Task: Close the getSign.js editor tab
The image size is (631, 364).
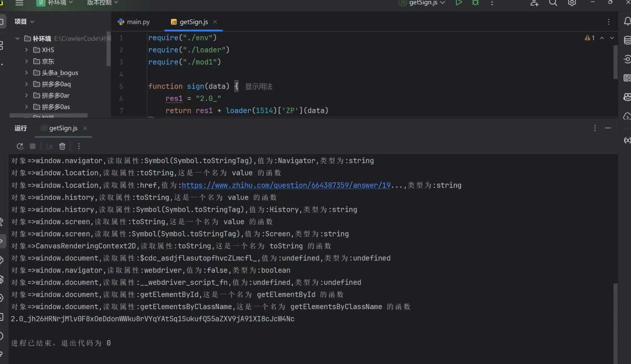Action: 215,22
